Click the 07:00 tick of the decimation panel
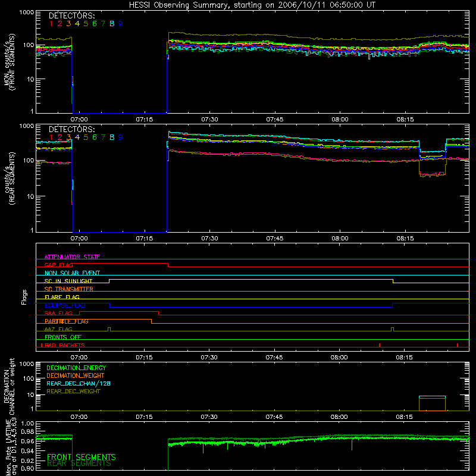 point(79,417)
